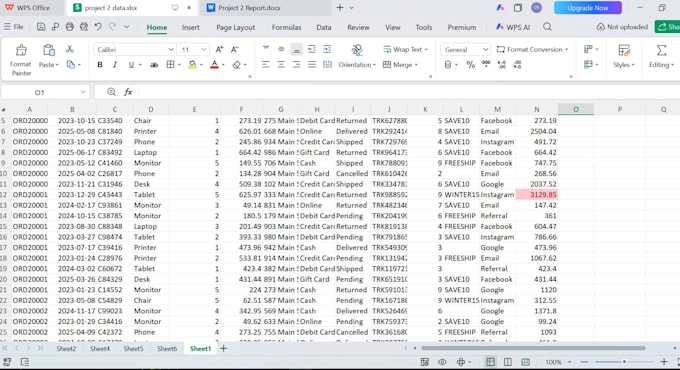Viewport: 680px width, 370px height.
Task: Open the zoom lookup icon beside fx
Action: [111, 92]
